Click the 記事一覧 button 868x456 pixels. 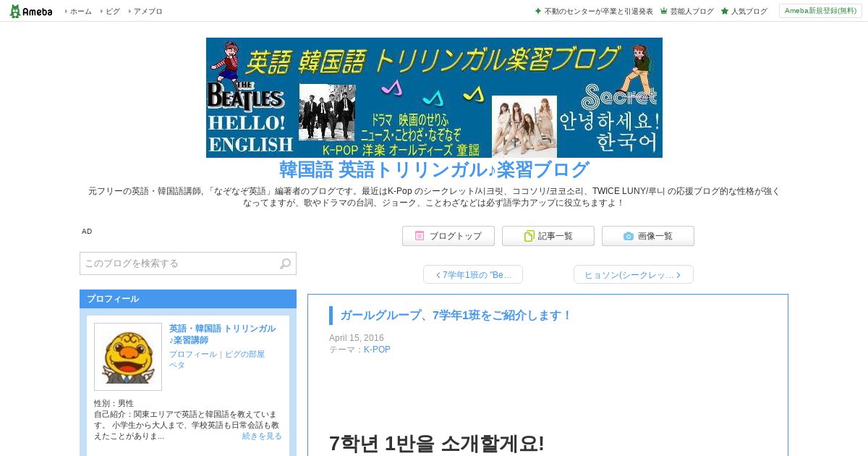548,236
